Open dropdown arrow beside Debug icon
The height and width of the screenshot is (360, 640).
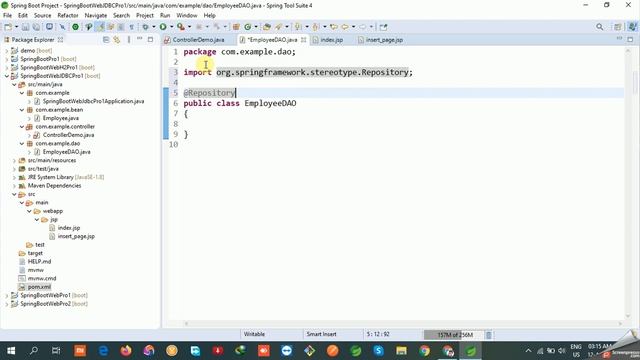pyautogui.click(x=153, y=27)
